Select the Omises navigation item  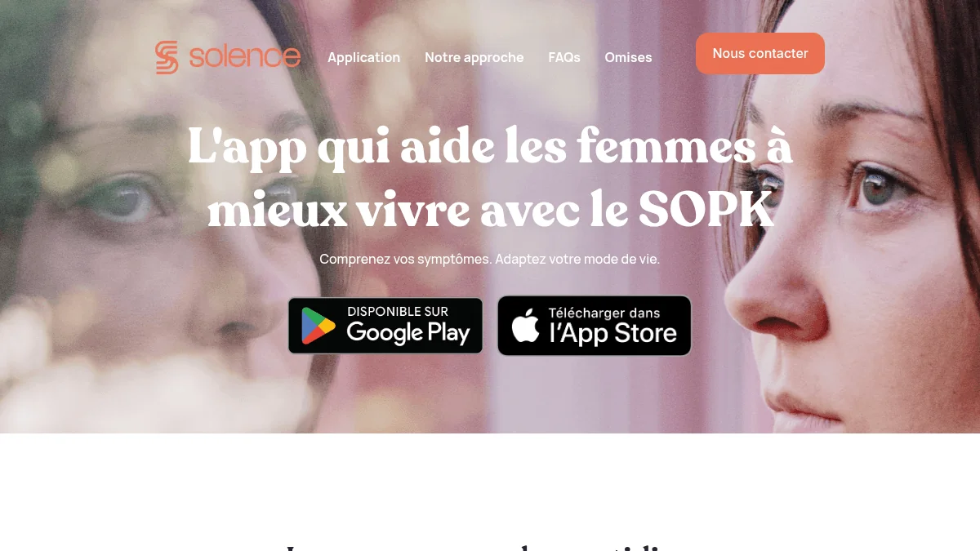(628, 57)
